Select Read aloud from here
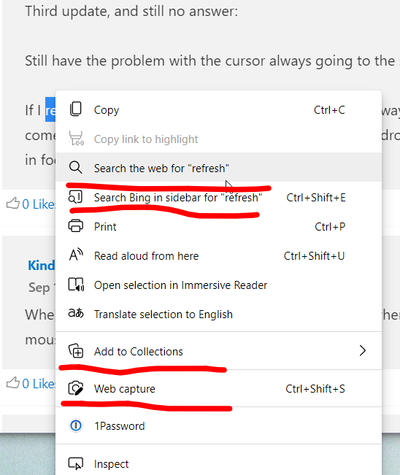The height and width of the screenshot is (475, 400). click(219, 256)
